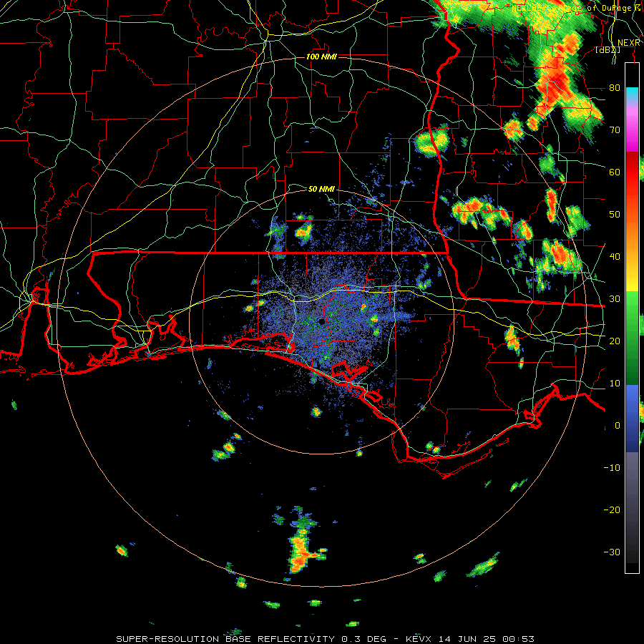The height and width of the screenshot is (644, 644).
Task: Click the 100 NMI range ring label
Action: click(x=321, y=57)
